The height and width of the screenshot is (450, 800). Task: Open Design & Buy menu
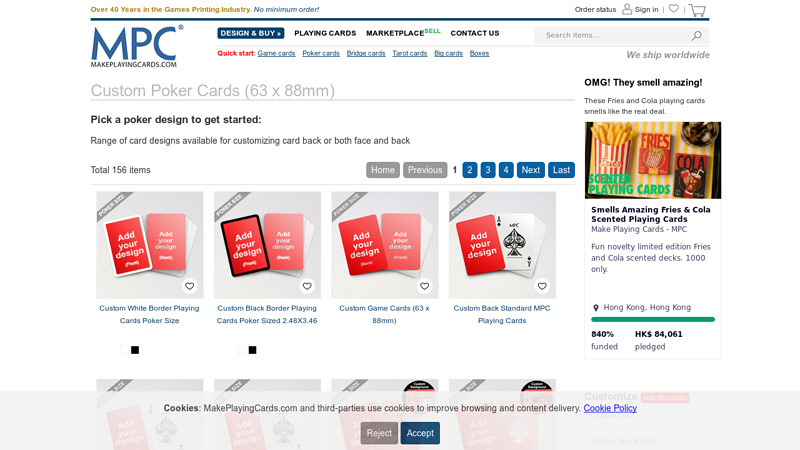coord(251,33)
